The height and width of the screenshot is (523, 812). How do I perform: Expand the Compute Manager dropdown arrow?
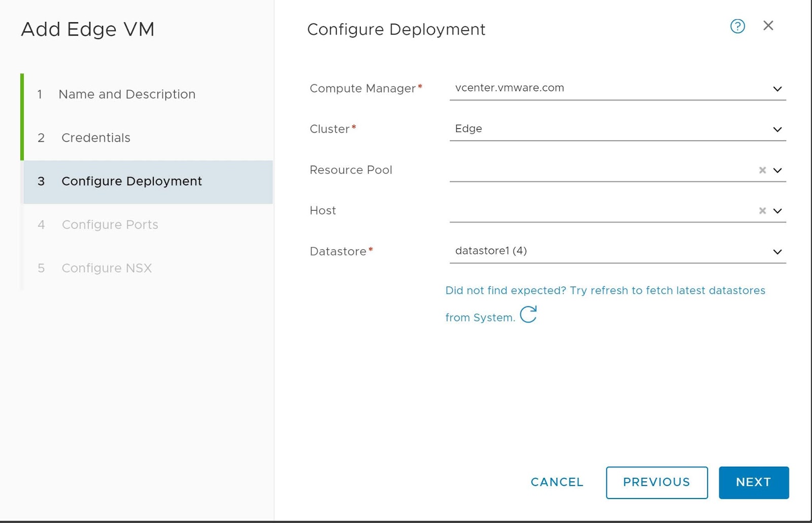point(777,89)
